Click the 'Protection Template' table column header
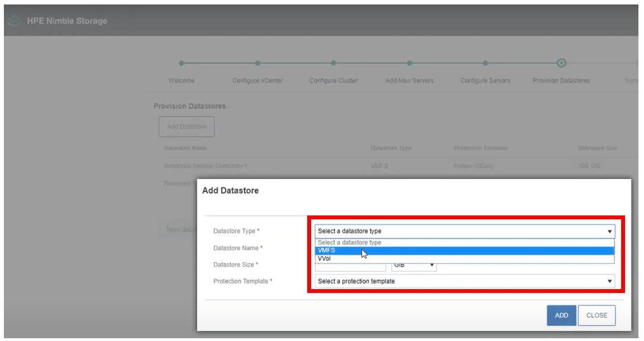 [x=481, y=148]
